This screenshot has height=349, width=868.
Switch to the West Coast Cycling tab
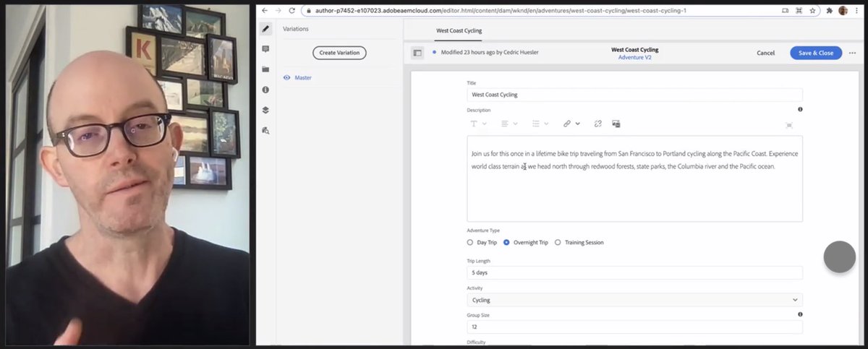coord(459,31)
